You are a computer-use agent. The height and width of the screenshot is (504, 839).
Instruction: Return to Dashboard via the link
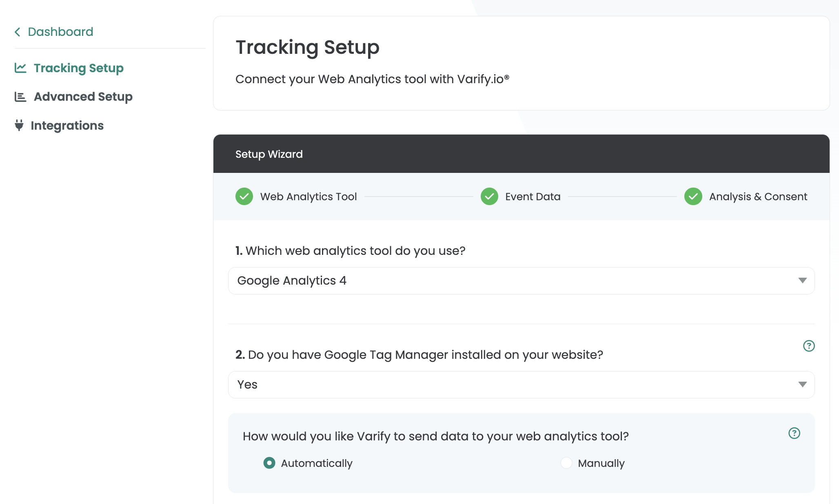60,32
